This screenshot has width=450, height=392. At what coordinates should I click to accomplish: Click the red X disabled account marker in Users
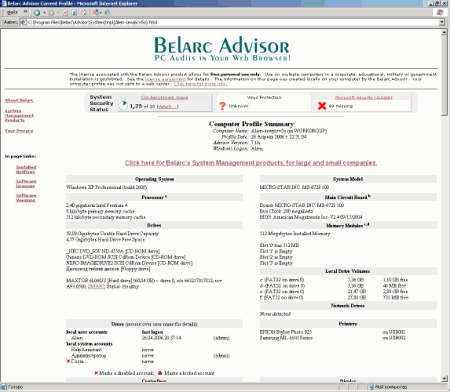(68, 361)
